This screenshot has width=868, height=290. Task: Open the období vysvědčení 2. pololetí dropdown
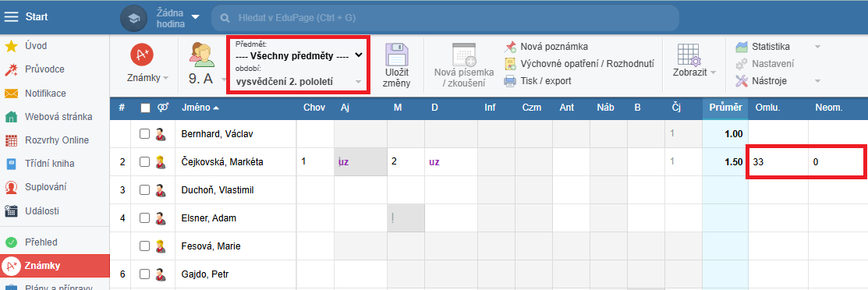[x=299, y=82]
